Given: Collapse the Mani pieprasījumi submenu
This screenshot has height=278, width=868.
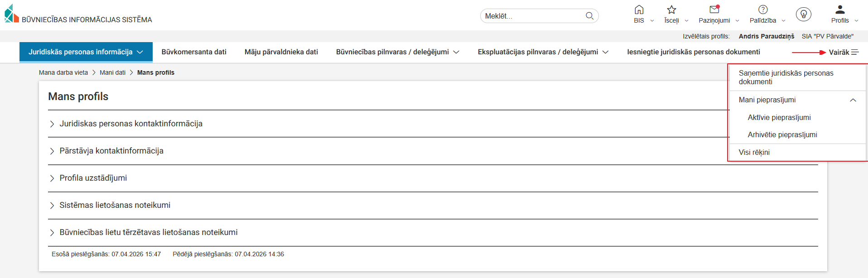Looking at the screenshot, I should tap(853, 100).
